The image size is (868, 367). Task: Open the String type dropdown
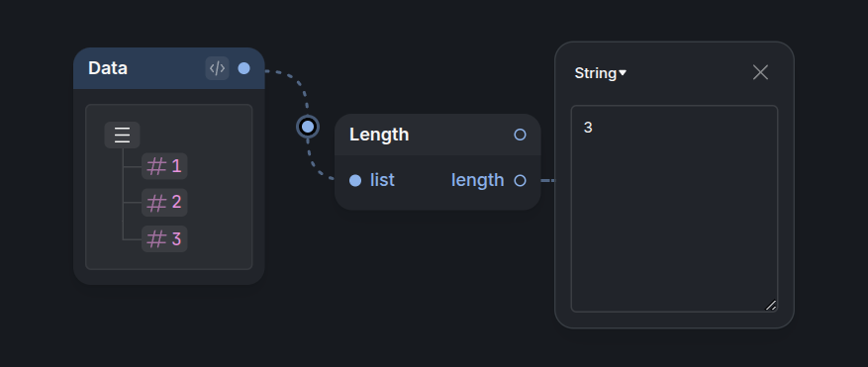(x=600, y=73)
